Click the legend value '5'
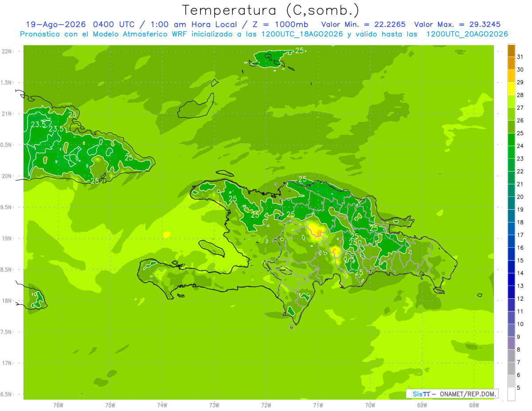The image size is (532, 411). 519,388
